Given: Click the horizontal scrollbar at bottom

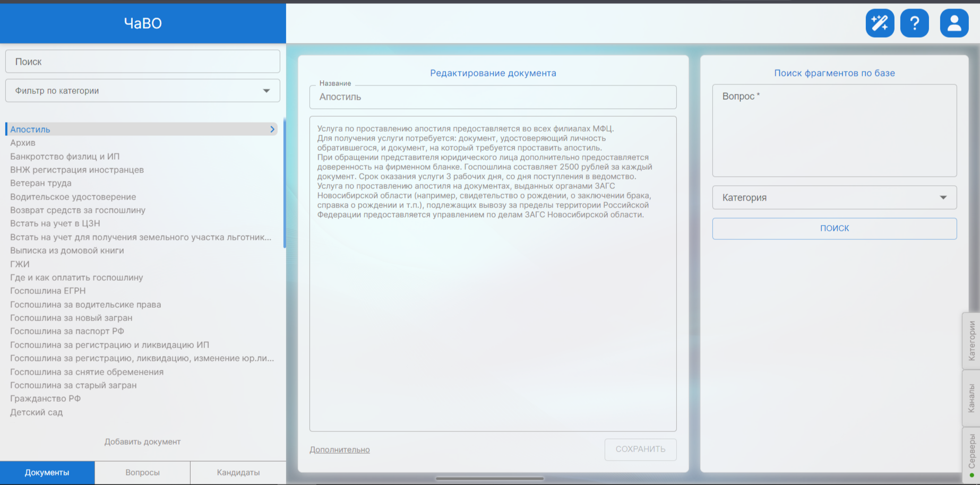Looking at the screenshot, I should 489,479.
